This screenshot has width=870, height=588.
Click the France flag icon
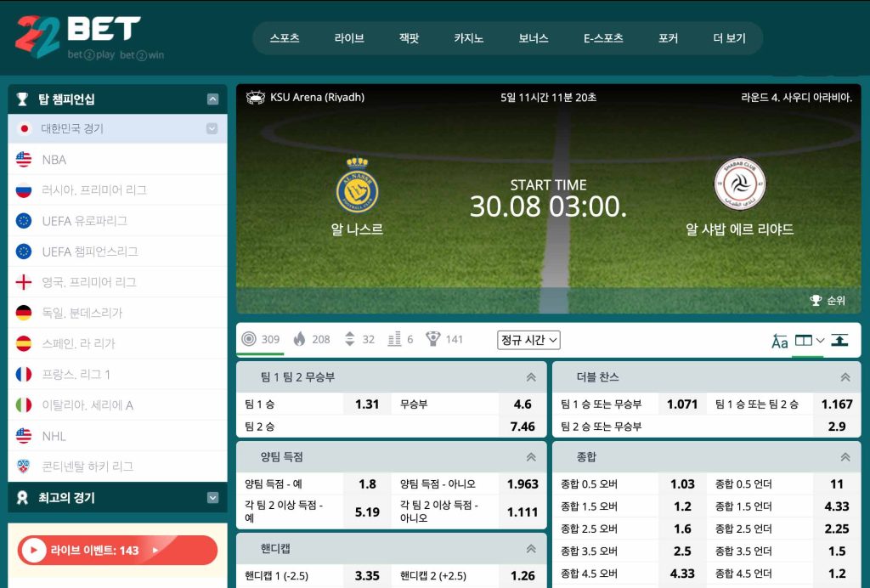click(x=24, y=375)
